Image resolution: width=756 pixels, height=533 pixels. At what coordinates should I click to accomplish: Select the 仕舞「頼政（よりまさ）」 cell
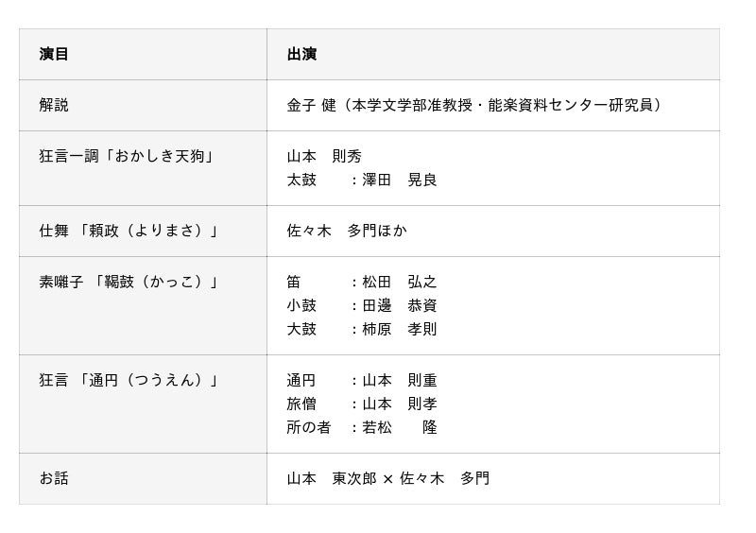point(129,231)
